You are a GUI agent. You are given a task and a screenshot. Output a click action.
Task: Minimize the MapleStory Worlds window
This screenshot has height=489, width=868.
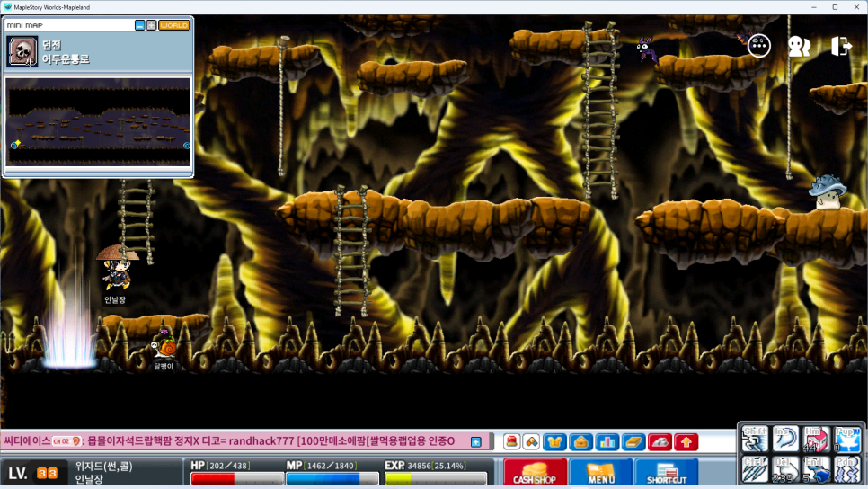click(814, 7)
